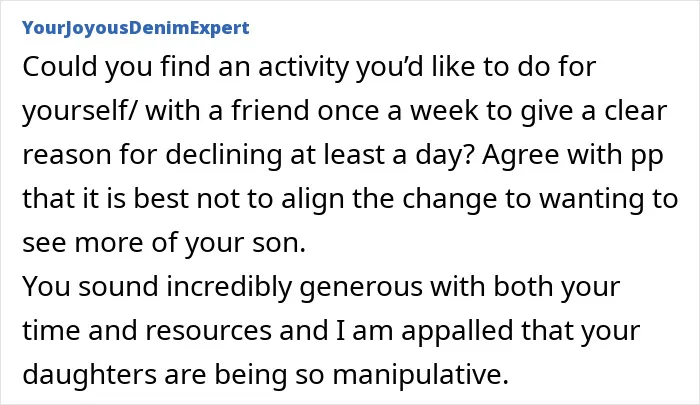The width and height of the screenshot is (700, 405).
Task: Click the phrase "once a week"
Action: 397,111
